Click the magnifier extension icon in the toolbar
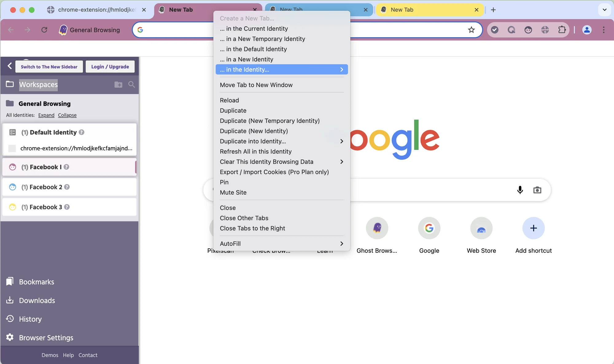Viewport: 614px width, 364px height. click(511, 30)
